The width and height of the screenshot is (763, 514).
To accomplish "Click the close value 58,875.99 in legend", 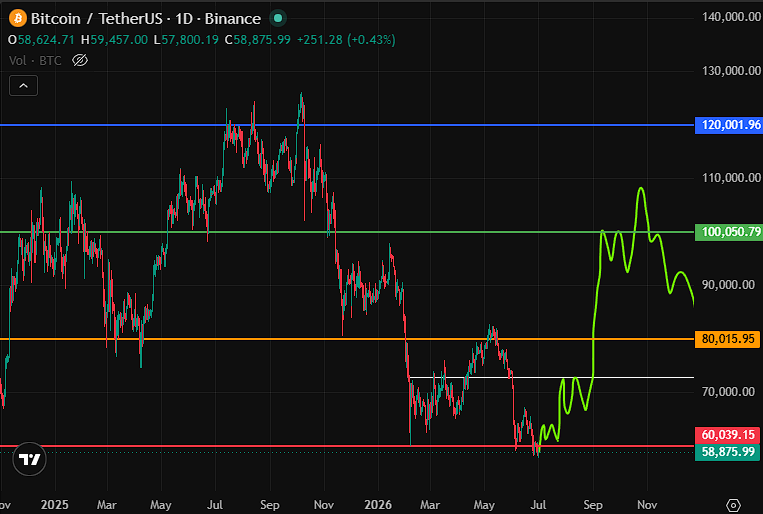I will point(262,40).
